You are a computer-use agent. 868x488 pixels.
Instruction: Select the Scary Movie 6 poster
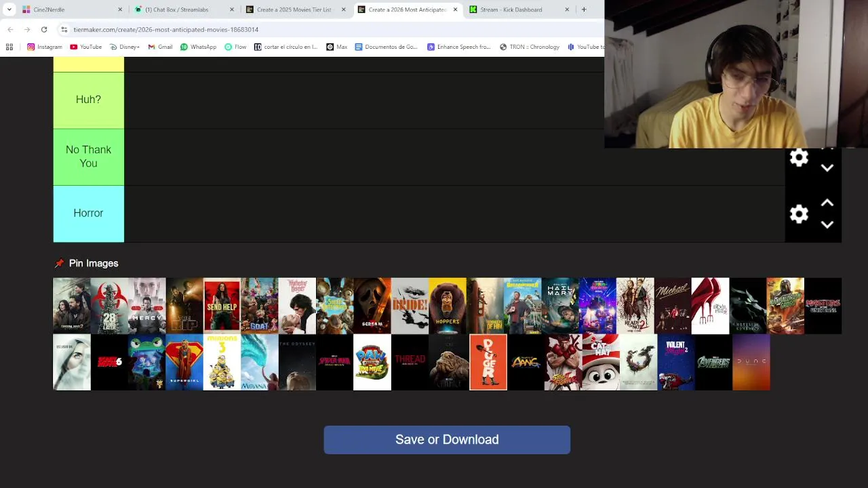(x=109, y=363)
